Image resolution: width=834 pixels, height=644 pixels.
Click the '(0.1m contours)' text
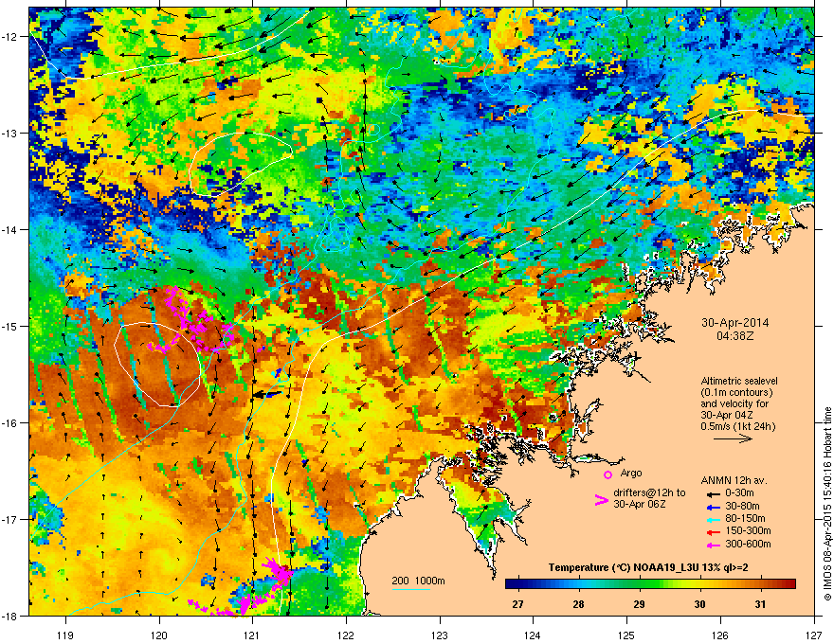coord(736,393)
